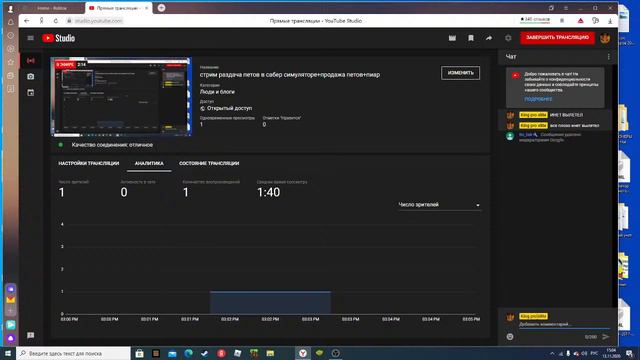Switch to НАСТРОЙКИ ТРАНСЛЯЦИИ tab
The width and height of the screenshot is (640, 360).
[89, 163]
